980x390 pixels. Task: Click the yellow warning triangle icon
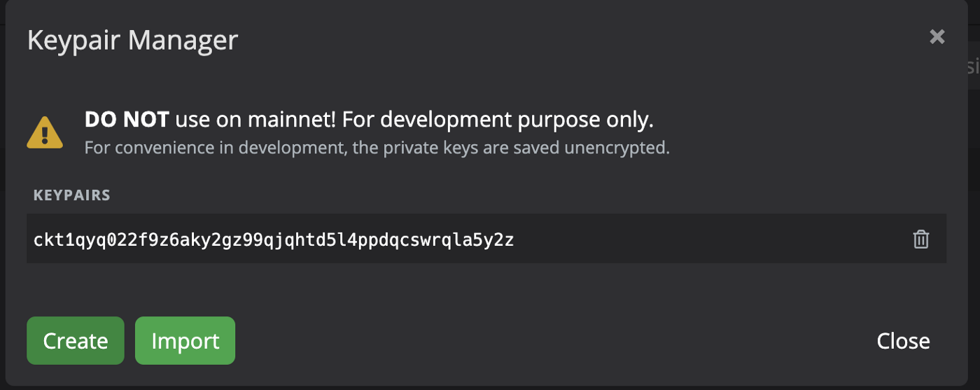pyautogui.click(x=45, y=132)
